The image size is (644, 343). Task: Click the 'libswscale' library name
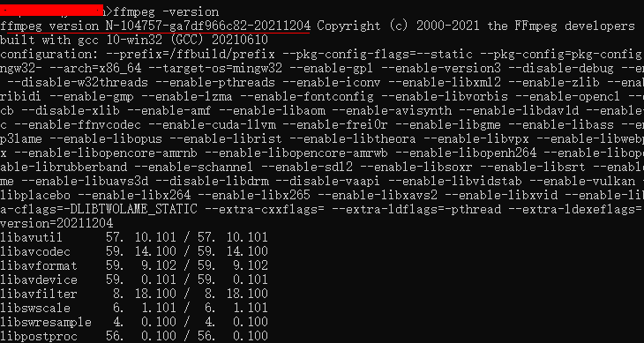click(35, 308)
